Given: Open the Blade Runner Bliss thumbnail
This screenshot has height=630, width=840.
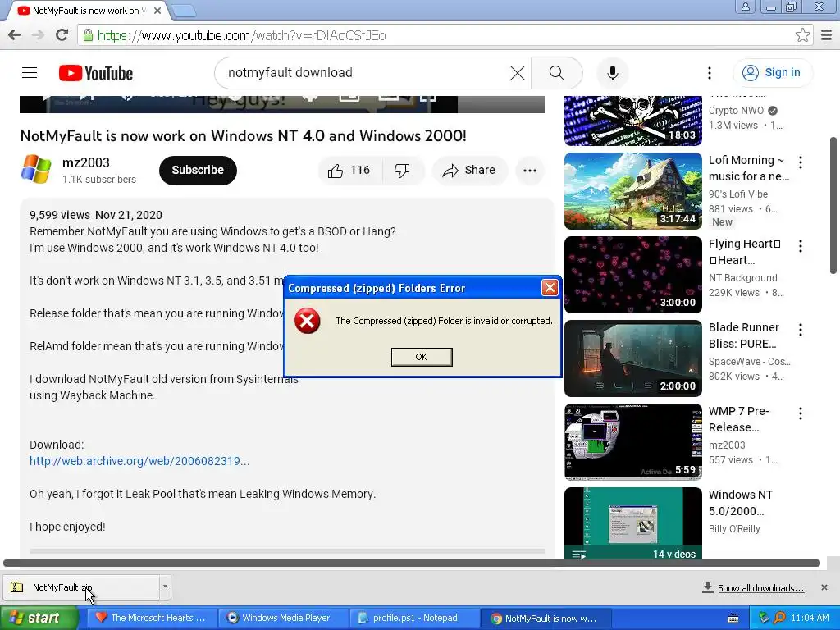Looking at the screenshot, I should pyautogui.click(x=632, y=358).
